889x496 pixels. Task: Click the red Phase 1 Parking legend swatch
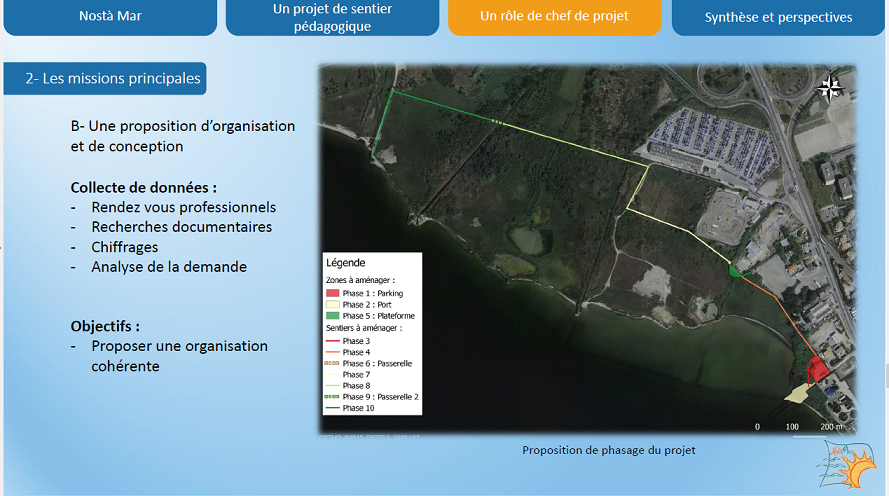pyautogui.click(x=333, y=294)
